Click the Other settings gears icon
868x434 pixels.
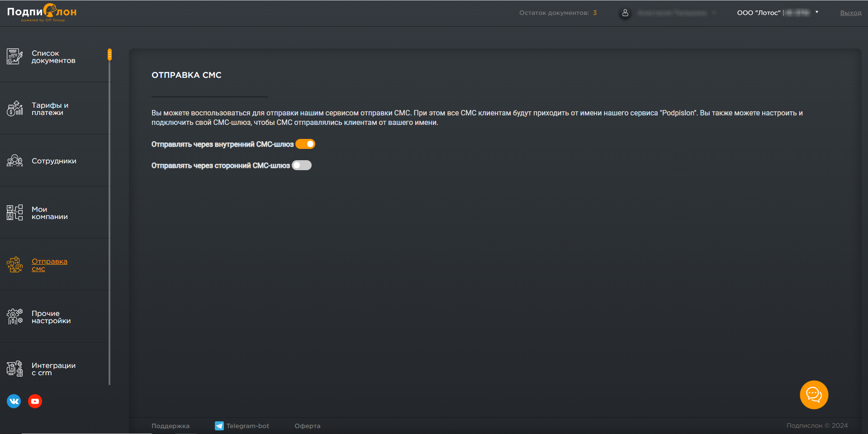pos(14,317)
